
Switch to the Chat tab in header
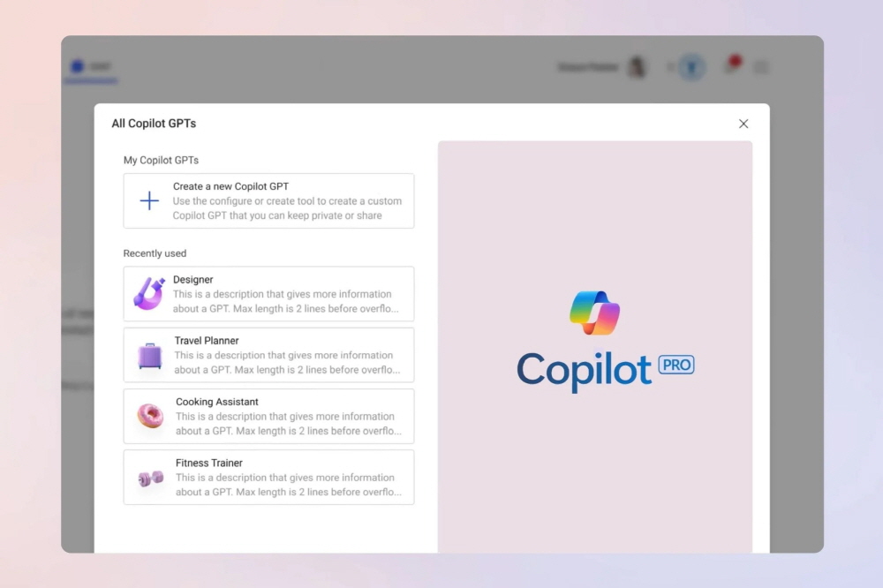click(91, 67)
